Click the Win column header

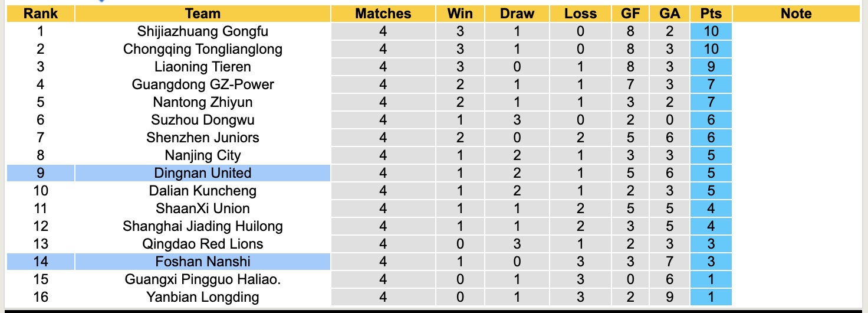(460, 14)
